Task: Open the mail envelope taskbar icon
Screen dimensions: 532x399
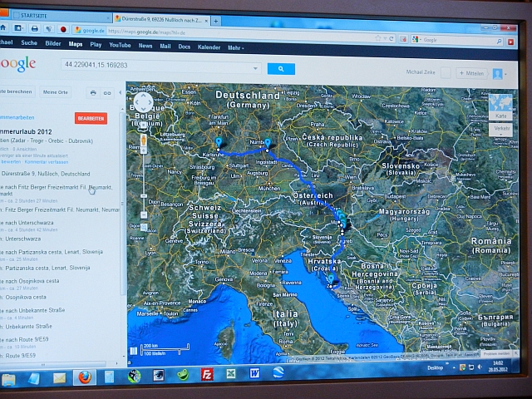Action: [x=59, y=378]
